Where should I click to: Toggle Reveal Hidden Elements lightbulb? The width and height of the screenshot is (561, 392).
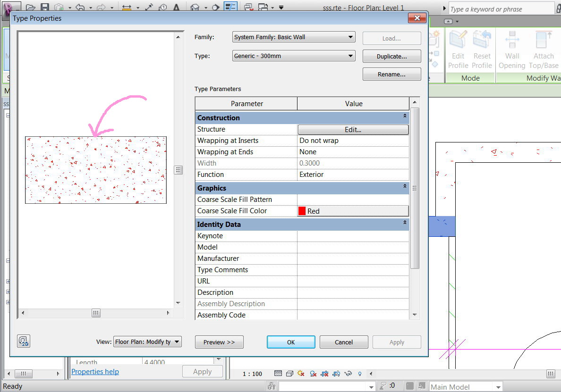359,373
